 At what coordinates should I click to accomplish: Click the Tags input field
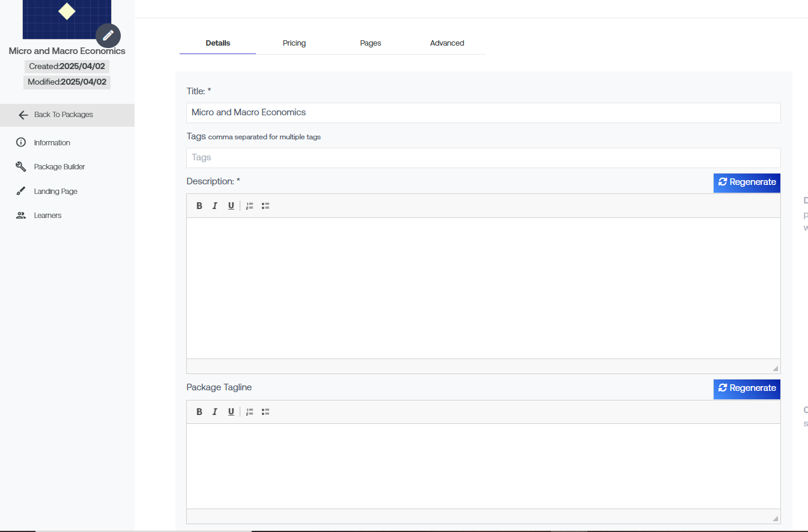click(483, 158)
